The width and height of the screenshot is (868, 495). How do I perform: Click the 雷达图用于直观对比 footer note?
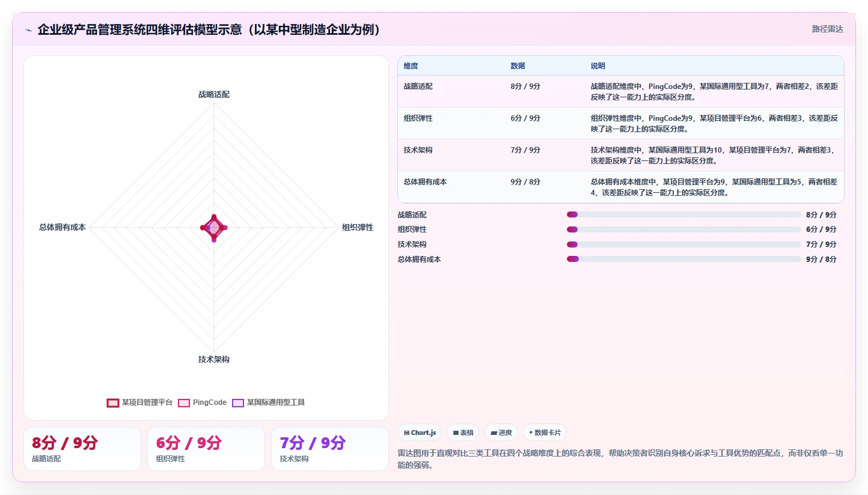620,459
